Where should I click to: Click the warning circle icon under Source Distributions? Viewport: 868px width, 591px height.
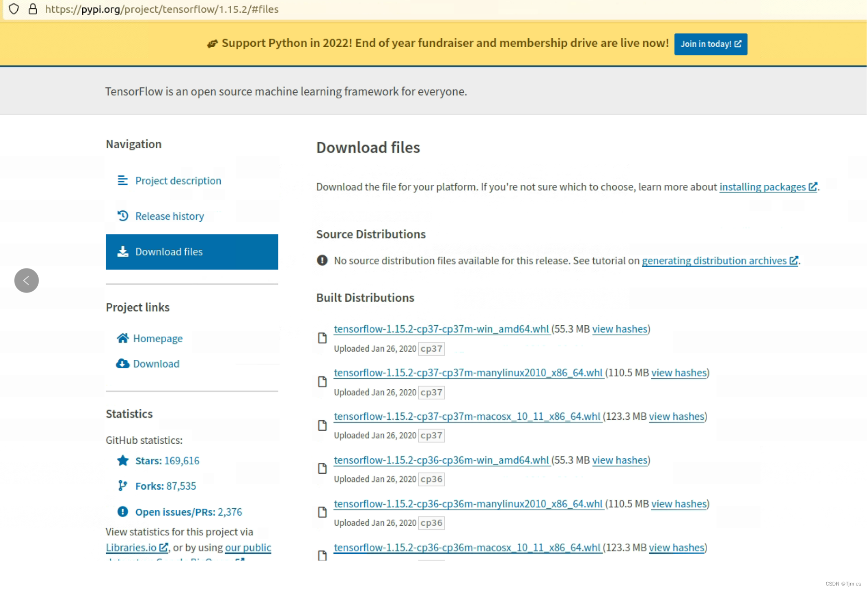(322, 261)
